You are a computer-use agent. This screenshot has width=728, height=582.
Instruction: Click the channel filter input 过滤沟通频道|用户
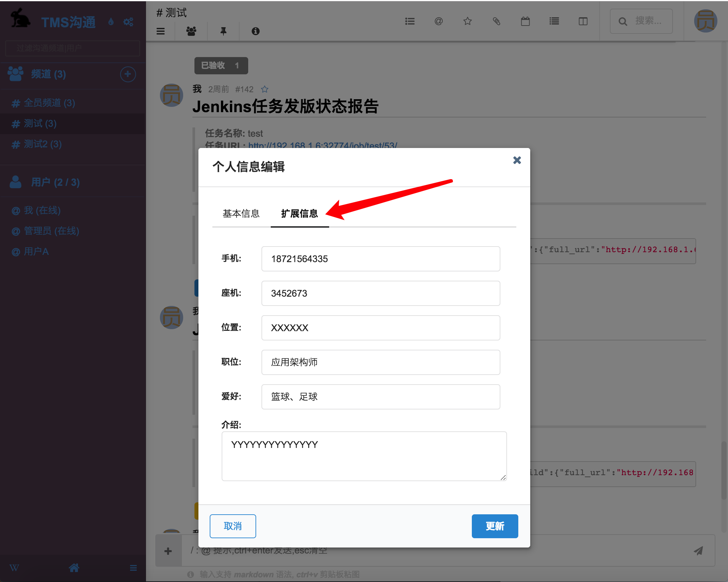tap(73, 48)
